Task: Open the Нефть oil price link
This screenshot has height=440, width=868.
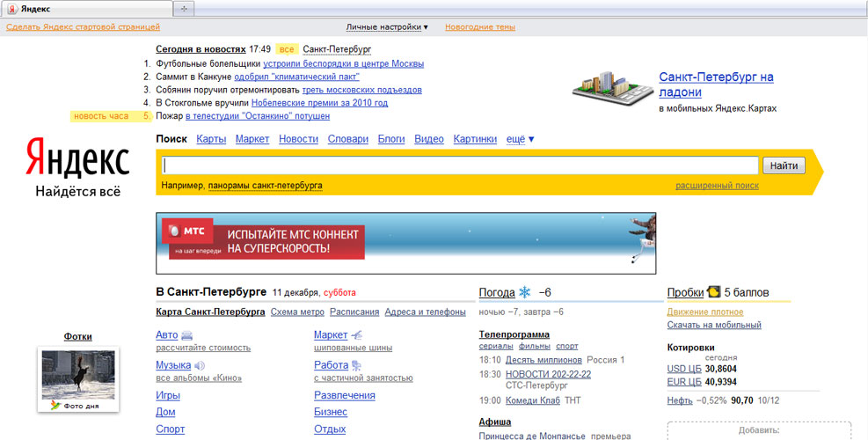Action: [x=680, y=400]
